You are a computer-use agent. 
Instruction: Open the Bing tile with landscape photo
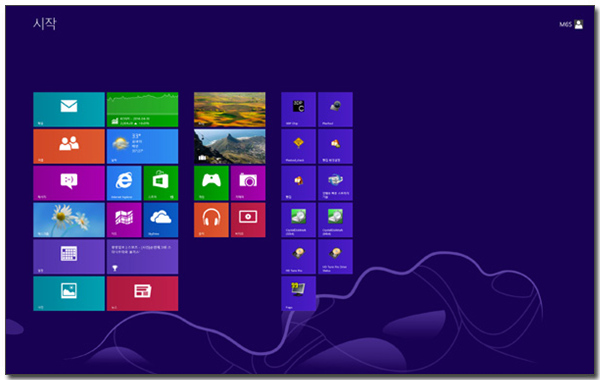coord(230,109)
